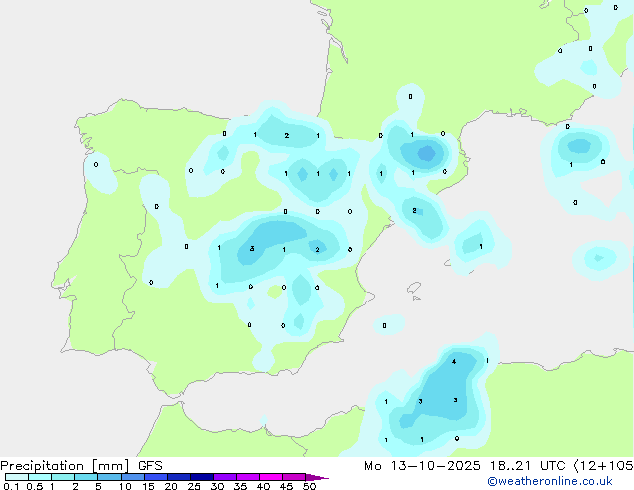The width and height of the screenshot is (634, 490).
Task: Pick the 20–25 mm dark blue swatch
Action: (x=179, y=477)
